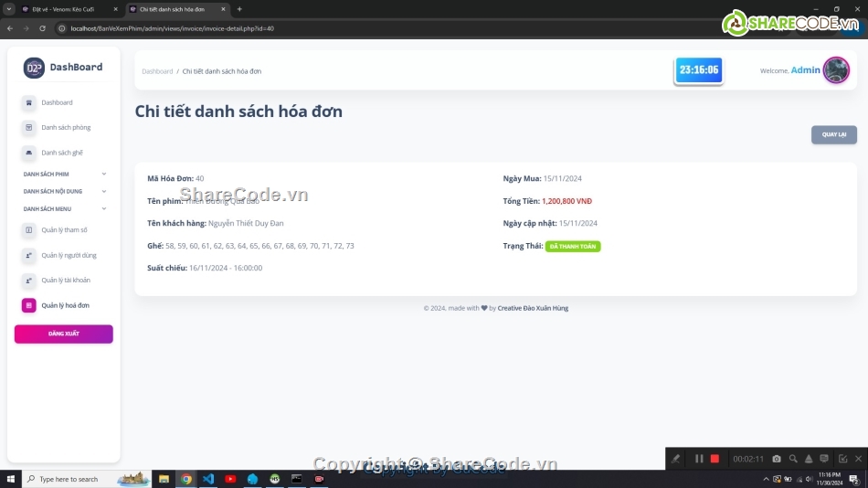Close the Đặt vé - Venom tab
This screenshot has width=868, height=488.
(116, 9)
